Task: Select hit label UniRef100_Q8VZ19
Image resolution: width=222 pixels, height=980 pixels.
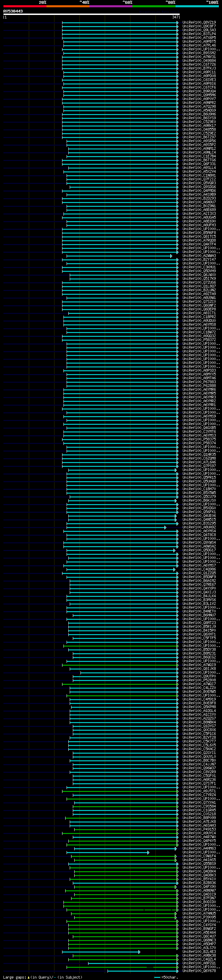Action: tap(199, 23)
